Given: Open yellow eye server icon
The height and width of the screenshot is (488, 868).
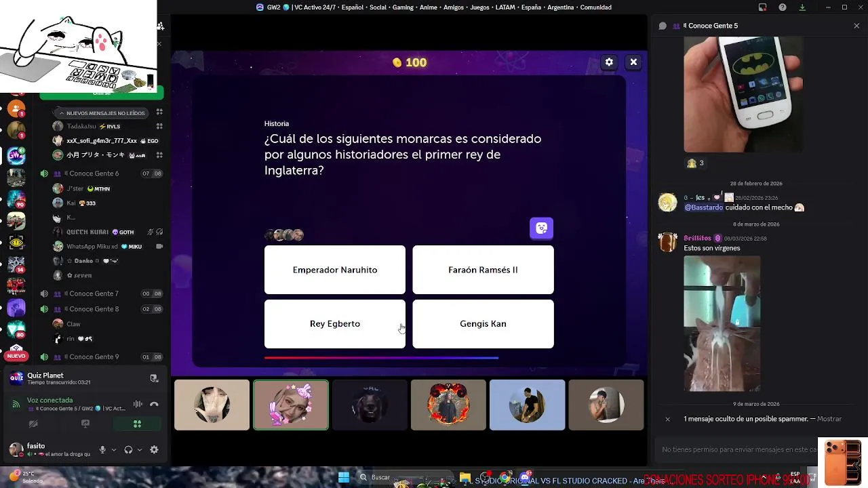Looking at the screenshot, I should [x=16, y=243].
